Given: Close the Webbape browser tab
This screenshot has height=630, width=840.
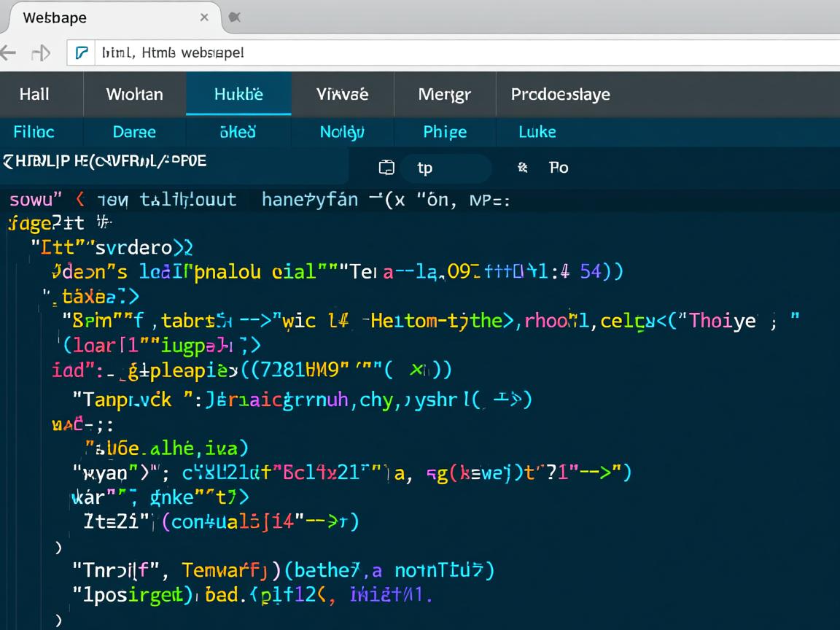Looking at the screenshot, I should (x=204, y=17).
